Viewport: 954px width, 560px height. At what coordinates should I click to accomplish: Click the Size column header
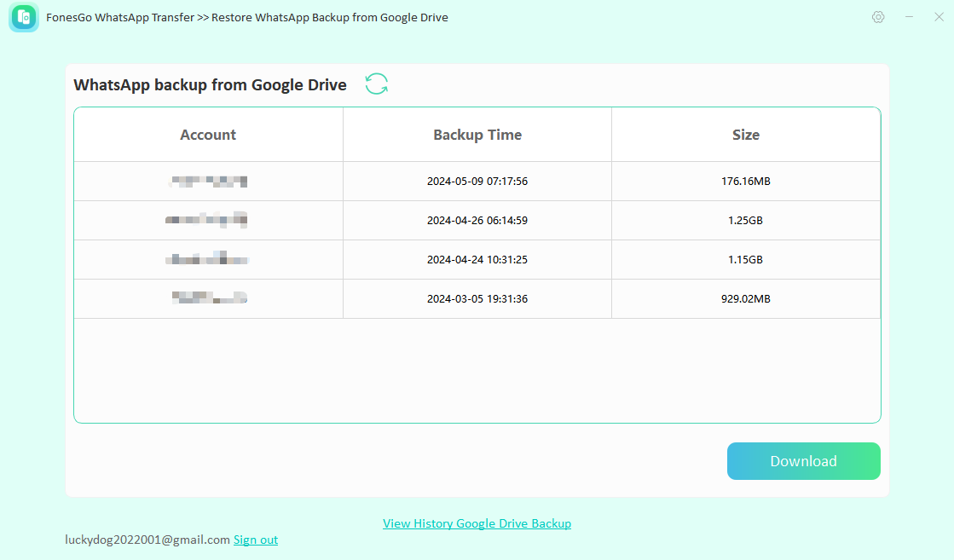745,135
